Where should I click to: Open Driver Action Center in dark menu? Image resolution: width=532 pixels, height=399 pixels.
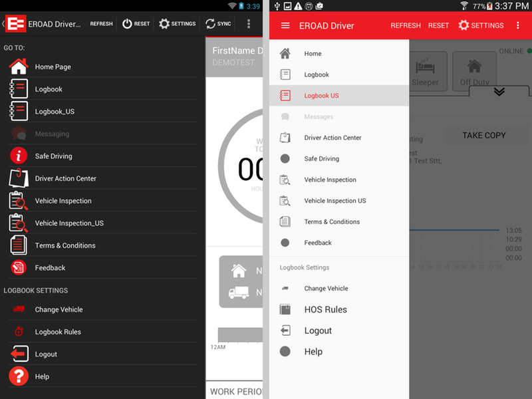pos(103,178)
